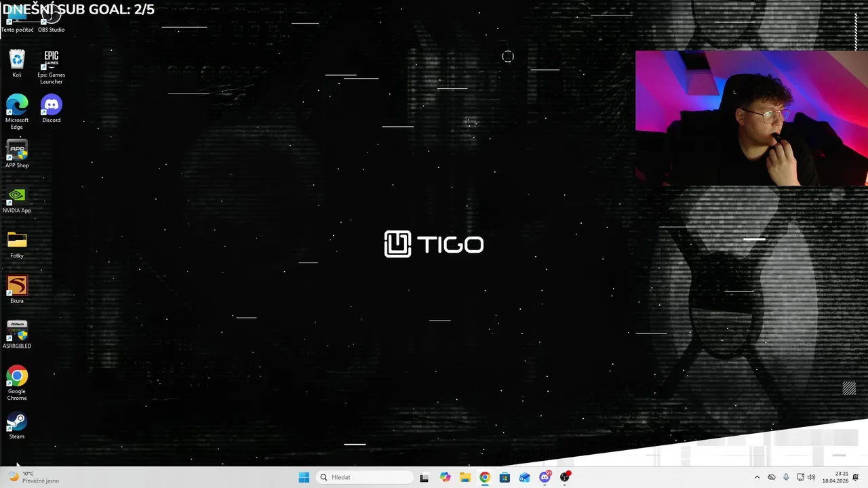
Task: Open Microsoft Edge desktop shortcut
Action: pyautogui.click(x=17, y=112)
